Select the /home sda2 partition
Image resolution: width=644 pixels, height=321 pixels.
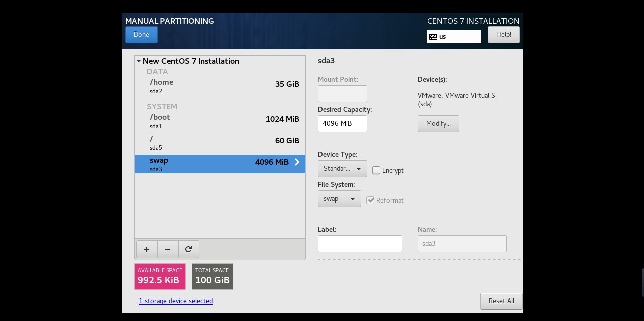point(220,86)
